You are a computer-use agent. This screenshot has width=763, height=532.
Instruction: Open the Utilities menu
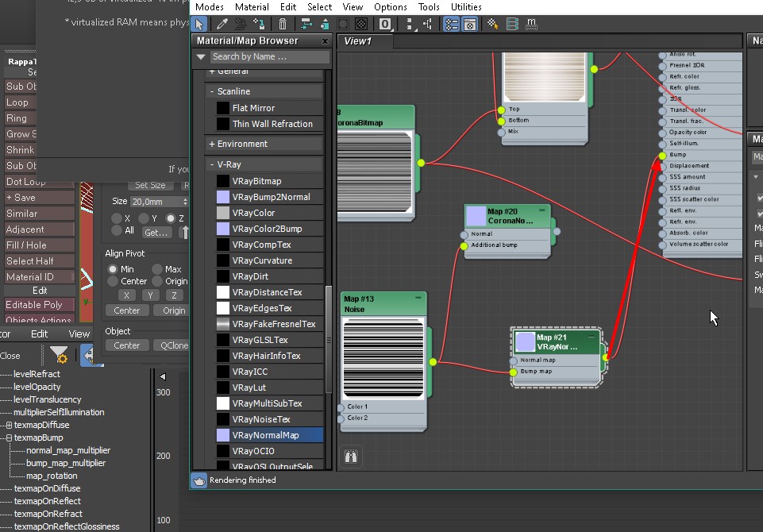point(466,7)
